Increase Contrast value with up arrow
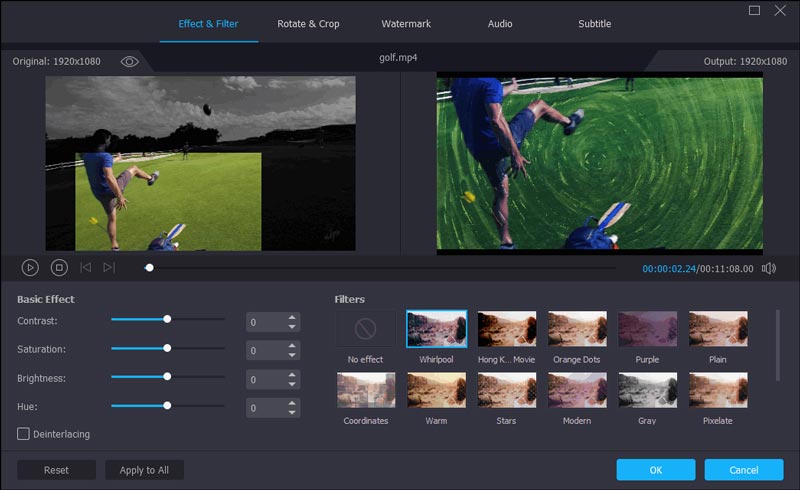 click(x=292, y=317)
